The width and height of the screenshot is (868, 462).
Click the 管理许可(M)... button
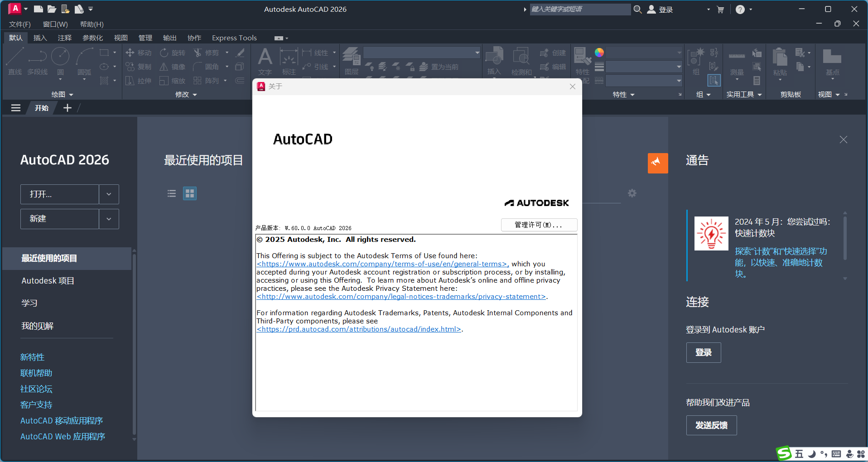539,225
